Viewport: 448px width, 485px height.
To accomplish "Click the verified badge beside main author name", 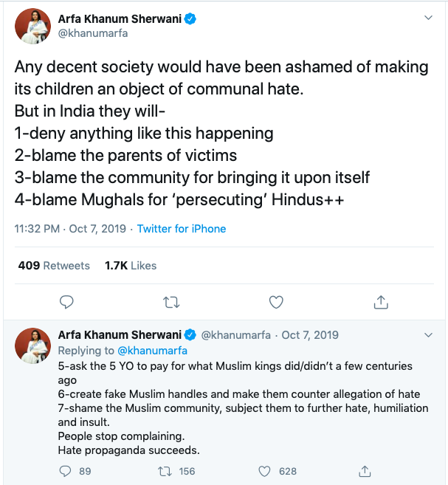I will [190, 19].
